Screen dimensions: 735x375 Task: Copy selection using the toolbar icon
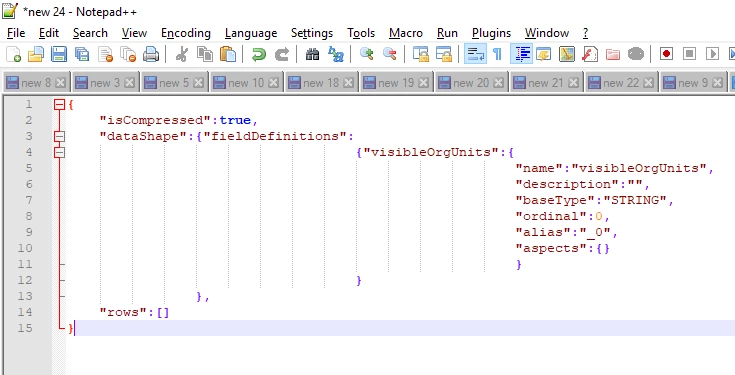tap(205, 54)
